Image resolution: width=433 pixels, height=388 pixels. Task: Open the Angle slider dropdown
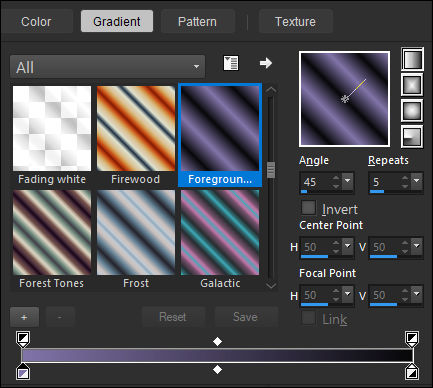(x=348, y=181)
